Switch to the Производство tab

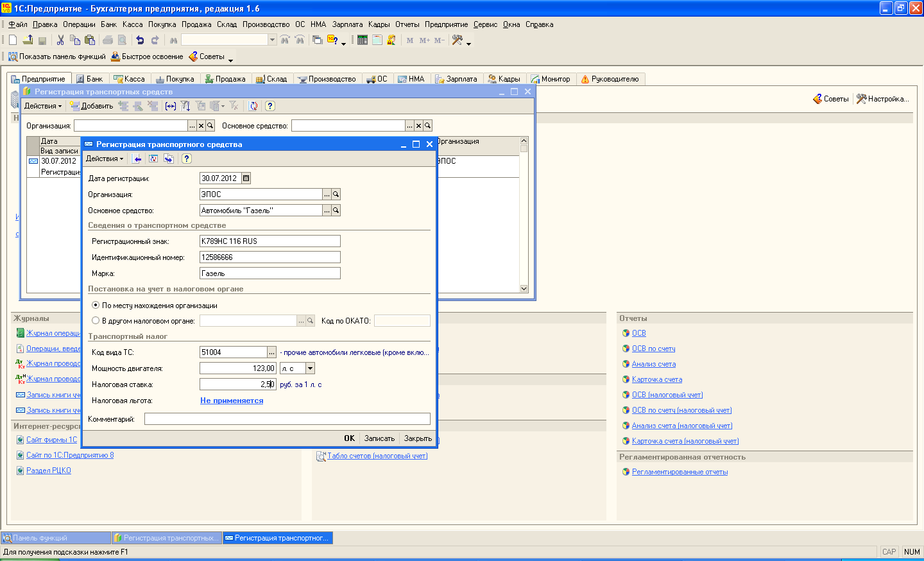tap(327, 79)
